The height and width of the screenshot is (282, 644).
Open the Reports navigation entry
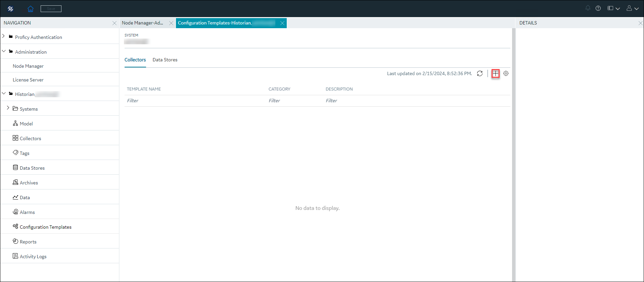point(28,242)
